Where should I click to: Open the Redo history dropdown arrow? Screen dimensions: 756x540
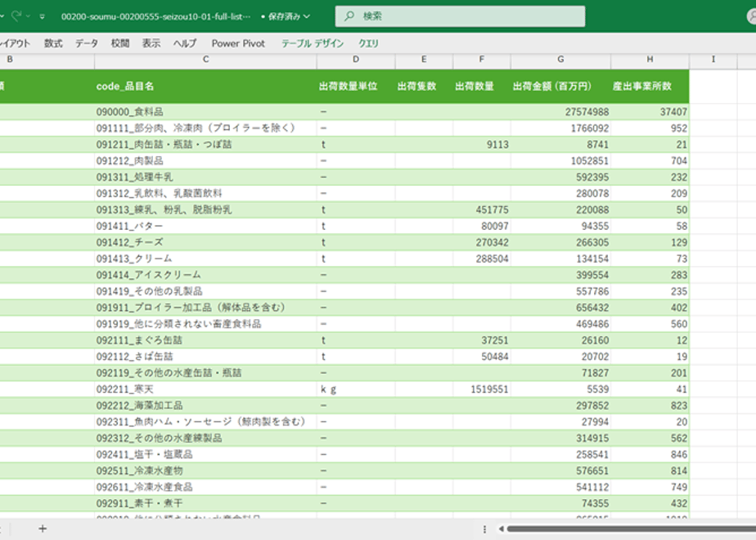coord(28,16)
